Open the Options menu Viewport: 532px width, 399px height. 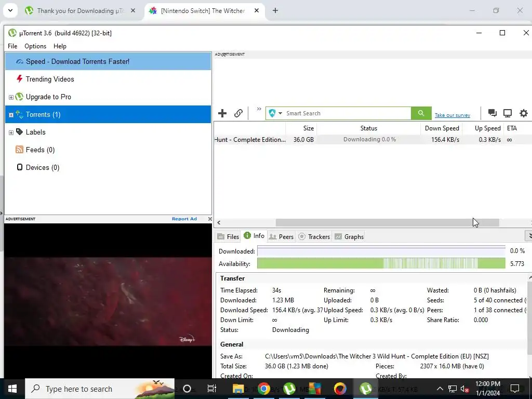tap(35, 46)
